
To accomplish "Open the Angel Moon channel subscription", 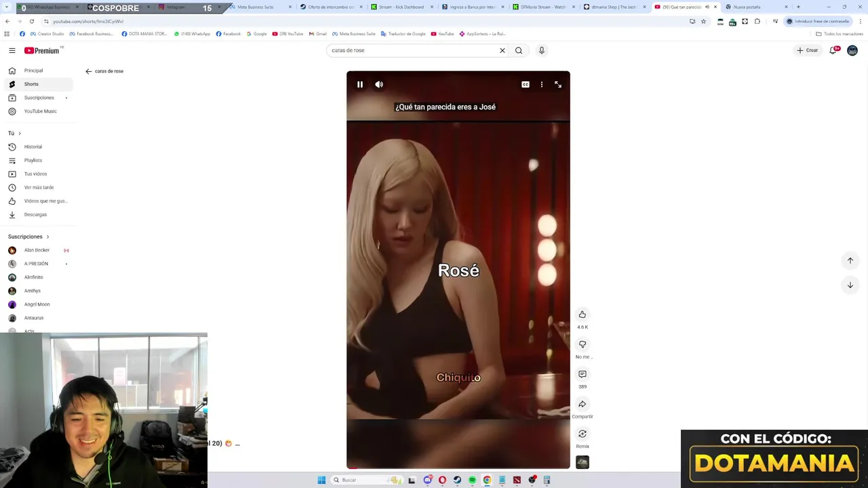I will [38, 304].
